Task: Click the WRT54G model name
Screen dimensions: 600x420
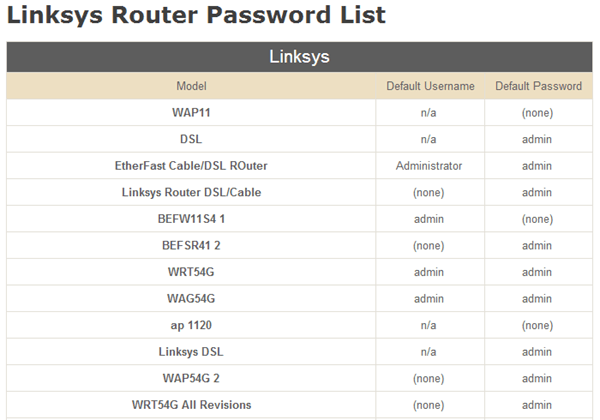Action: click(x=191, y=272)
